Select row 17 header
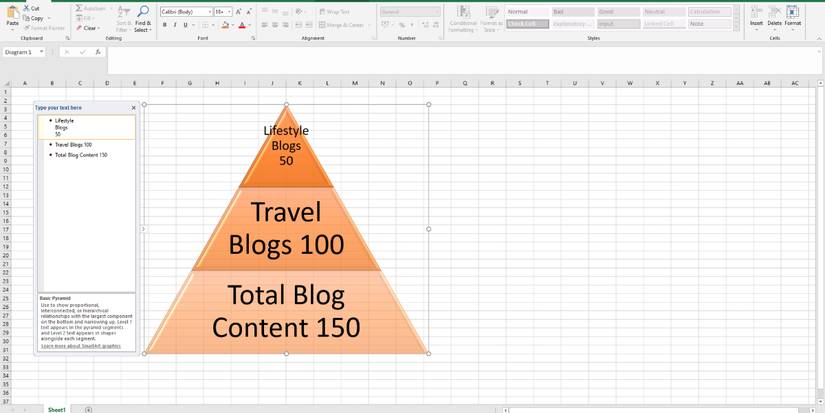Image resolution: width=825 pixels, height=413 pixels. tap(5, 229)
